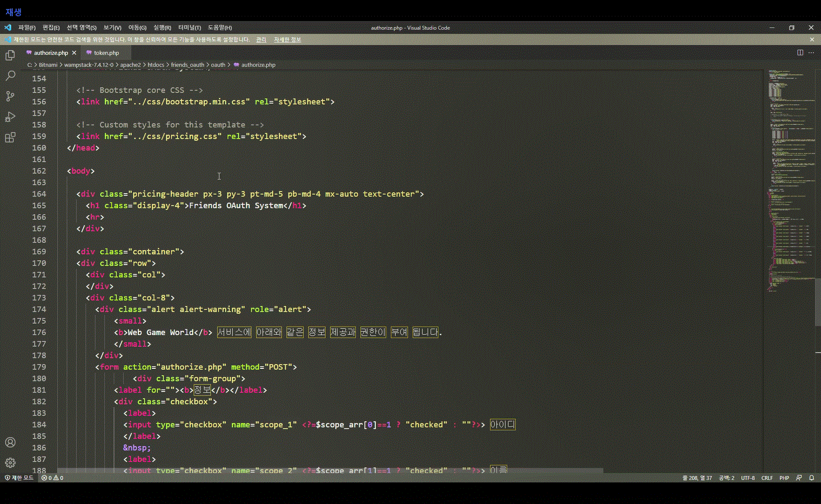This screenshot has width=821, height=504.
Task: Open the 도움말(H) menu
Action: pos(220,28)
